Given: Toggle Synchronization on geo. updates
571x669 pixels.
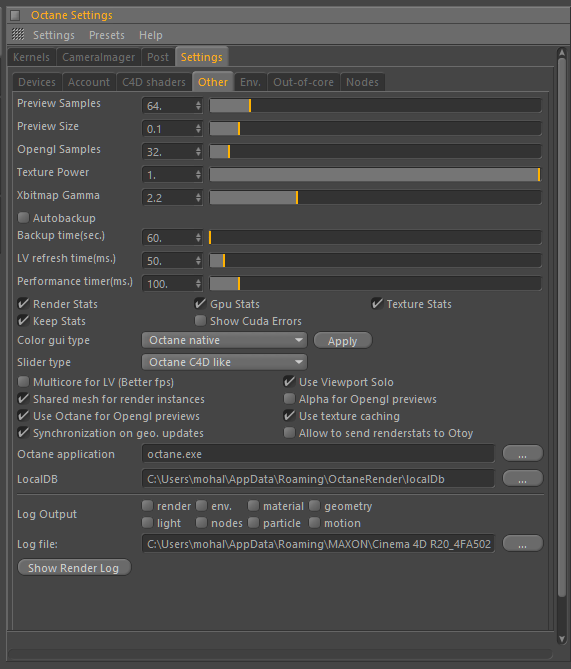Looking at the screenshot, I should pos(23,433).
